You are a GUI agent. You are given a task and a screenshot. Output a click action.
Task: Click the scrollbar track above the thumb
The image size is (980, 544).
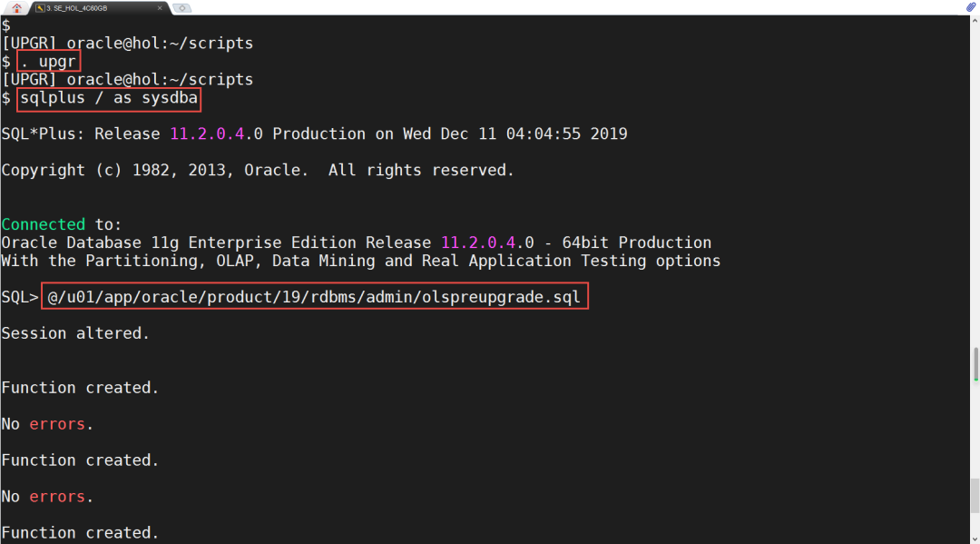point(975,182)
